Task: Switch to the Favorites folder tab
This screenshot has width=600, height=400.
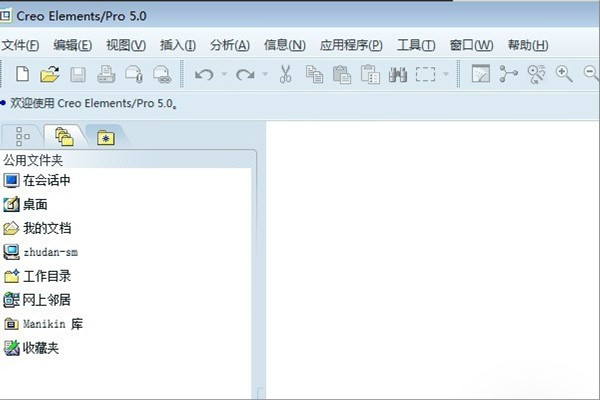Action: [106, 137]
